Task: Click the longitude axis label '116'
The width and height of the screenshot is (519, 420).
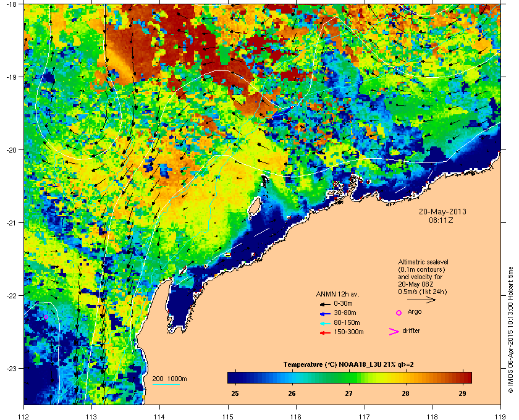Action: click(296, 417)
